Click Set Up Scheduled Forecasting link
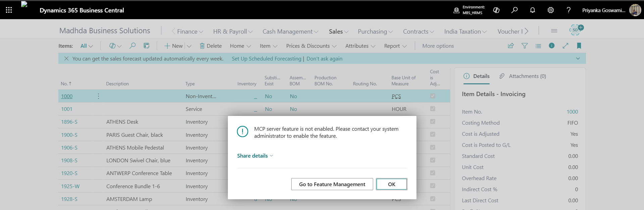 [266, 58]
